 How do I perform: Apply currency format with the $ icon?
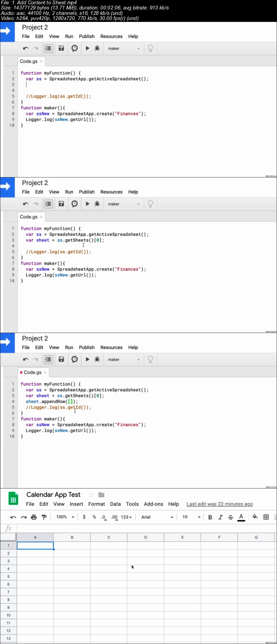84,517
